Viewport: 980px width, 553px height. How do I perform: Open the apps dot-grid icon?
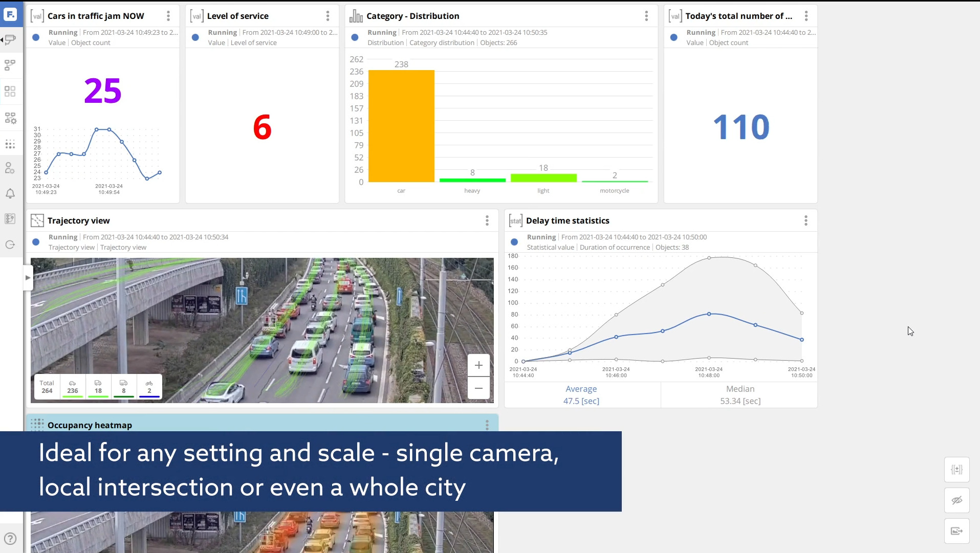click(10, 144)
